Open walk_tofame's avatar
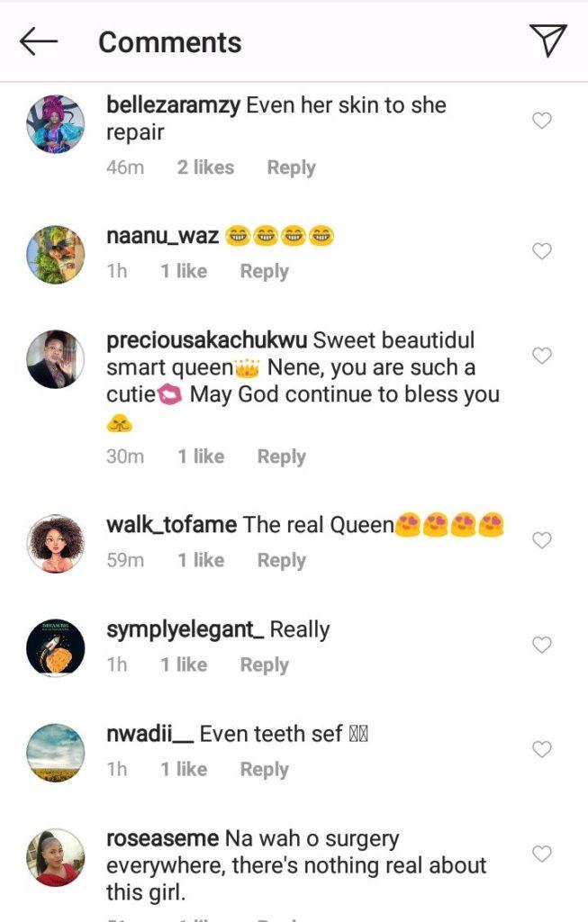588x922 pixels. [56, 543]
